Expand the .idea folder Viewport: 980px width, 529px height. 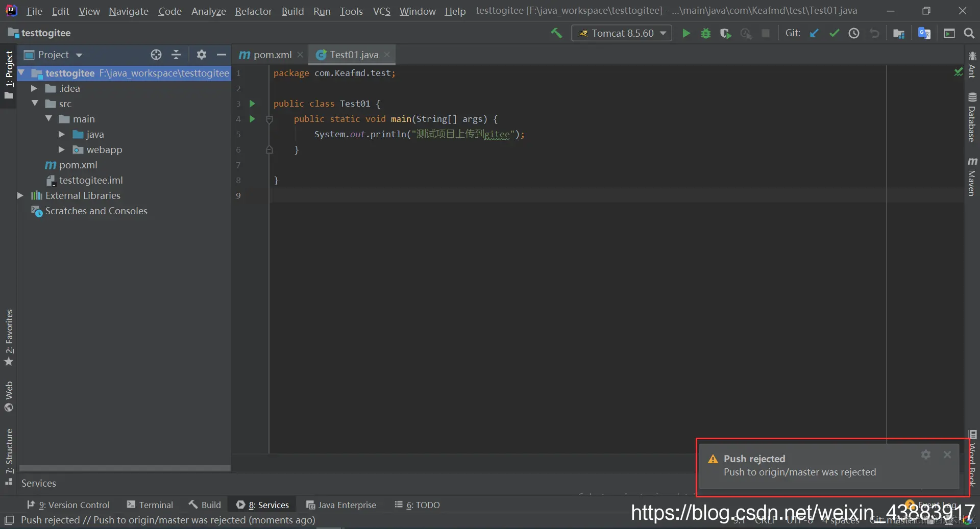click(34, 88)
